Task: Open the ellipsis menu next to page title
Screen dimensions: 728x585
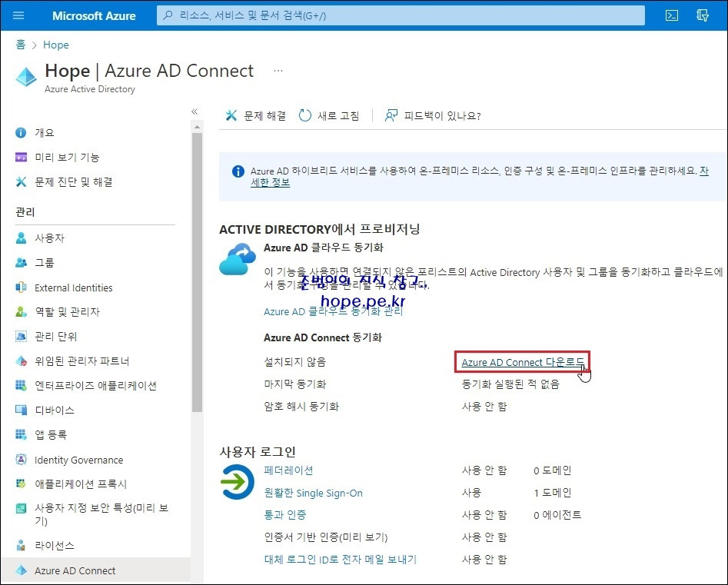Action: [277, 71]
